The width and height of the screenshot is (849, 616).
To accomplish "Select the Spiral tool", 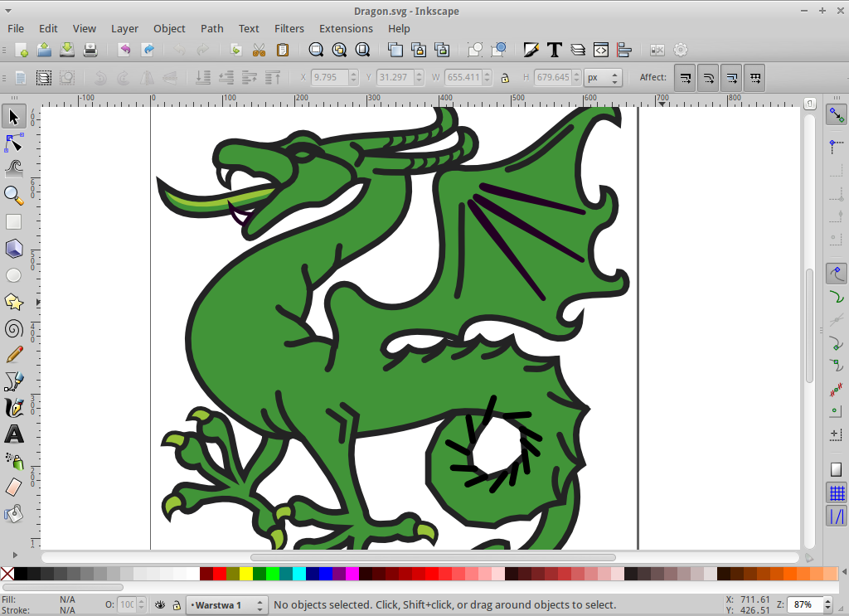I will coord(13,328).
